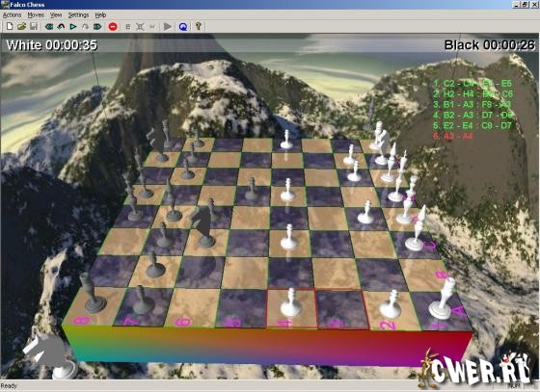Click the grayed 'W' toolbar icon
This screenshot has width=540, height=392.
[x=152, y=26]
